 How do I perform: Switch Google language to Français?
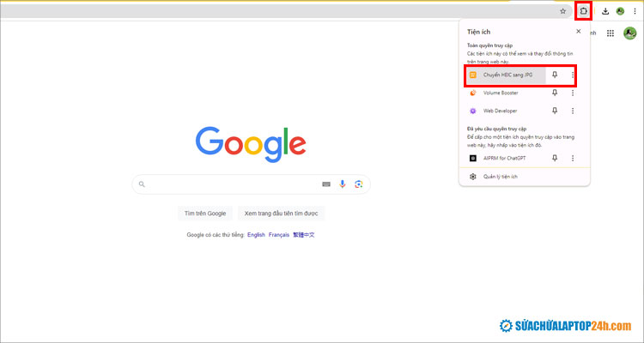[278, 234]
